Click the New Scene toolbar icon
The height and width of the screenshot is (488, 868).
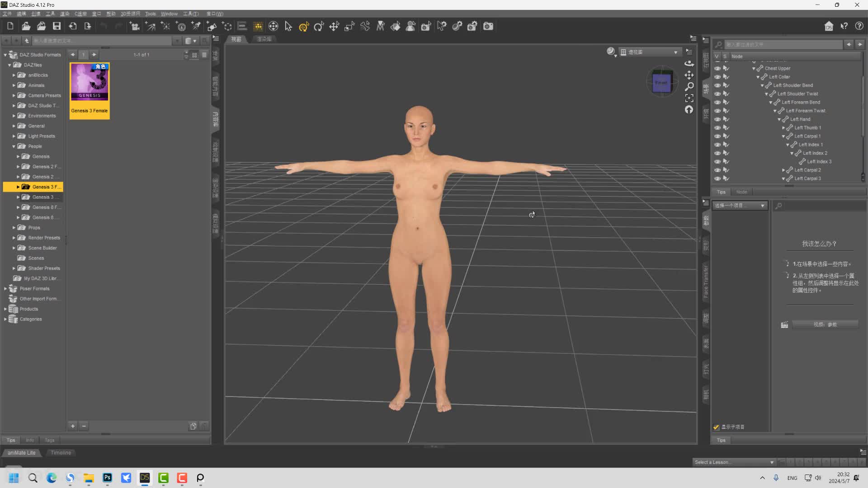10,26
